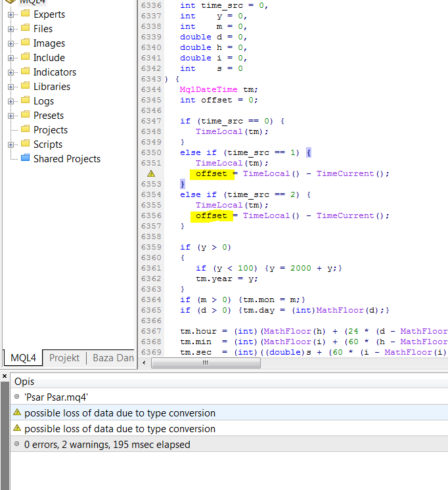The width and height of the screenshot is (448, 490).
Task: Click the Images folder icon
Action: (x=26, y=42)
